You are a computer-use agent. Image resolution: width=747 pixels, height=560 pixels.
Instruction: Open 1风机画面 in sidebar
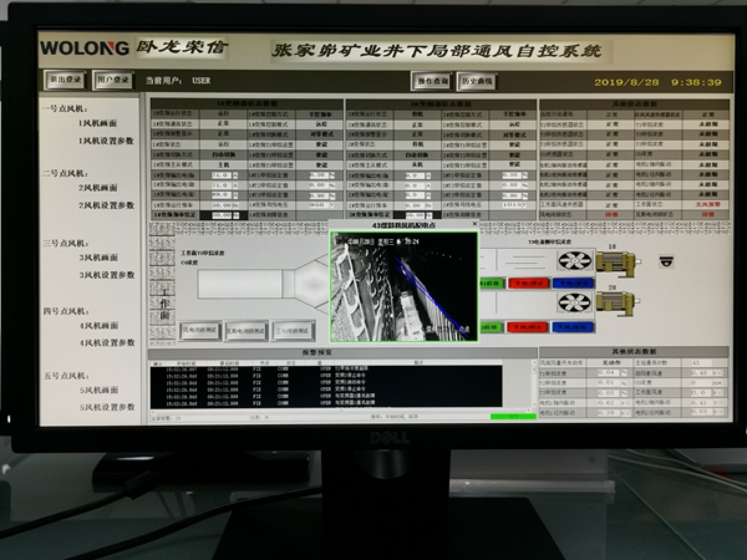coord(98,124)
